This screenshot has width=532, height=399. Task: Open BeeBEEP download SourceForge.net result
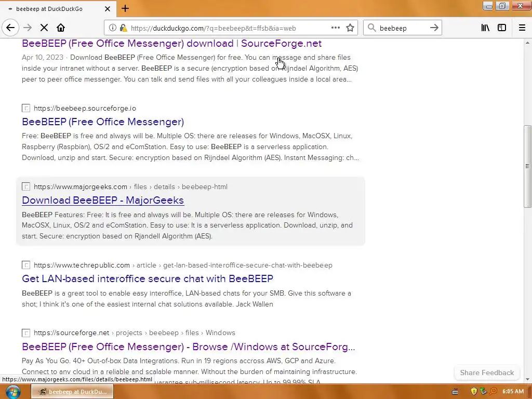(171, 44)
